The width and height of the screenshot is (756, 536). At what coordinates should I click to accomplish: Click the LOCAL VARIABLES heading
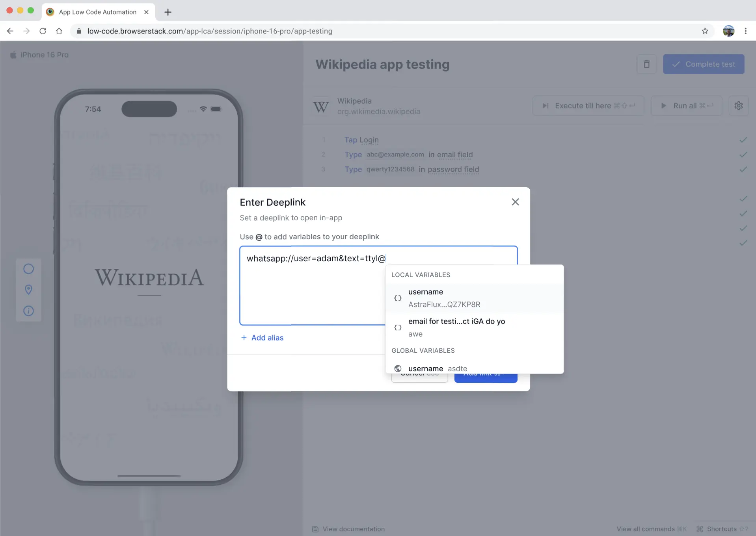[421, 275]
